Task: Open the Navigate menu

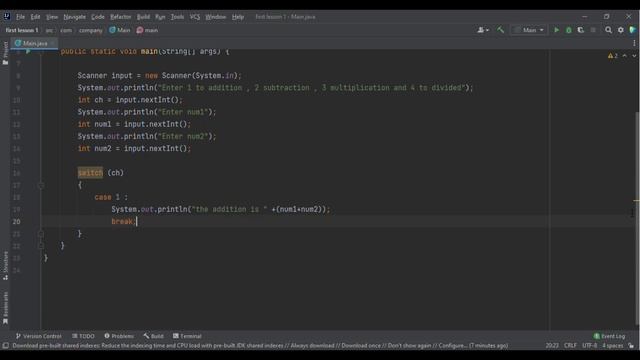Action: coord(75,17)
